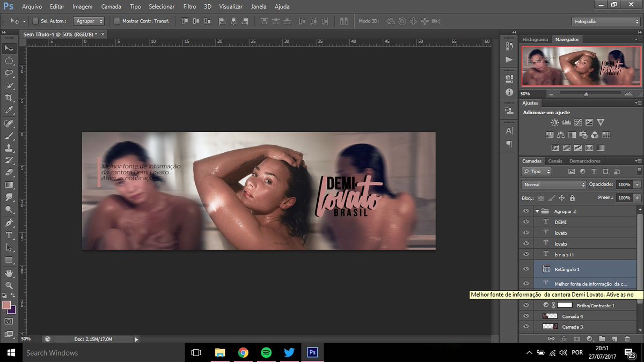Select the Zoom tool
The width and height of the screenshot is (644, 362).
coord(9,284)
